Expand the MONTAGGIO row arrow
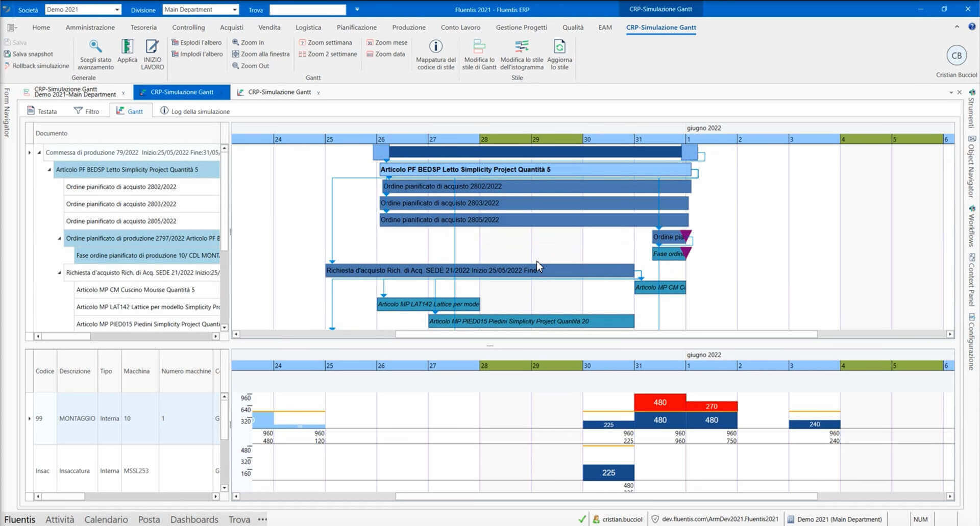The width and height of the screenshot is (980, 526). (30, 418)
